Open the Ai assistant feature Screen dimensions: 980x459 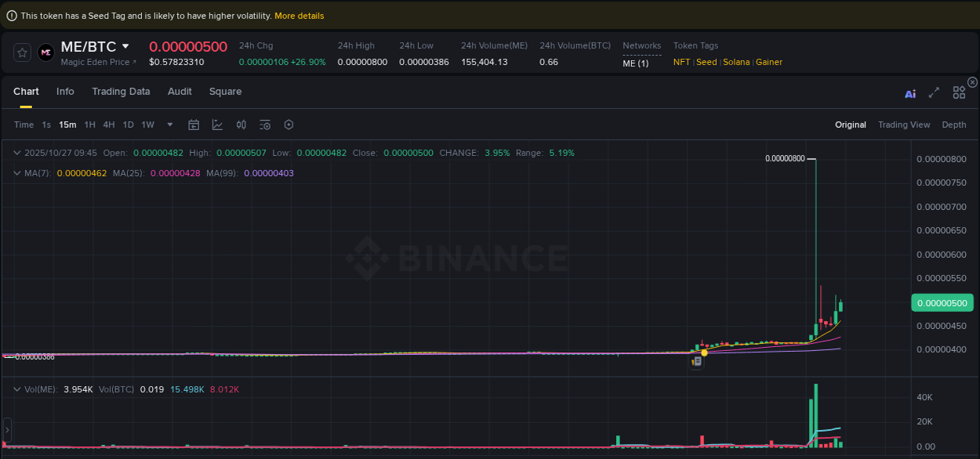tap(910, 92)
